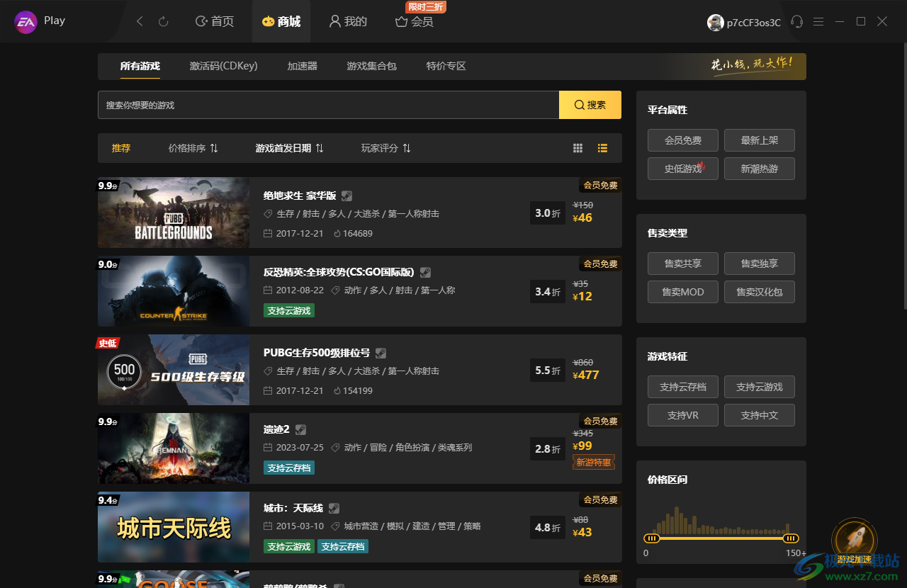Viewport: 907px width, 588px height.
Task: Click the Steam icon next to 绝地求生 豪华版
Action: (x=347, y=196)
